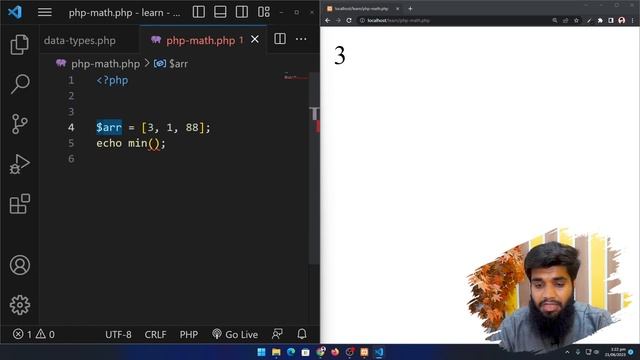Open the browser extensions puzzle icon
The height and width of the screenshot is (360, 640).
pos(600,20)
